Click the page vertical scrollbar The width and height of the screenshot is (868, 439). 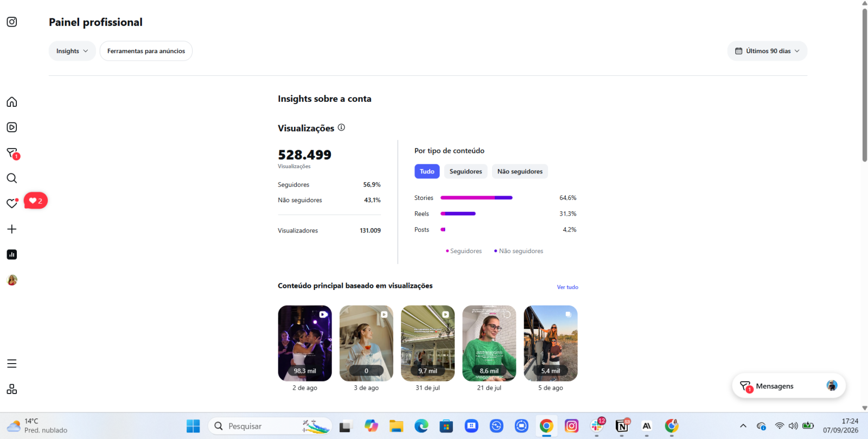(x=865, y=85)
